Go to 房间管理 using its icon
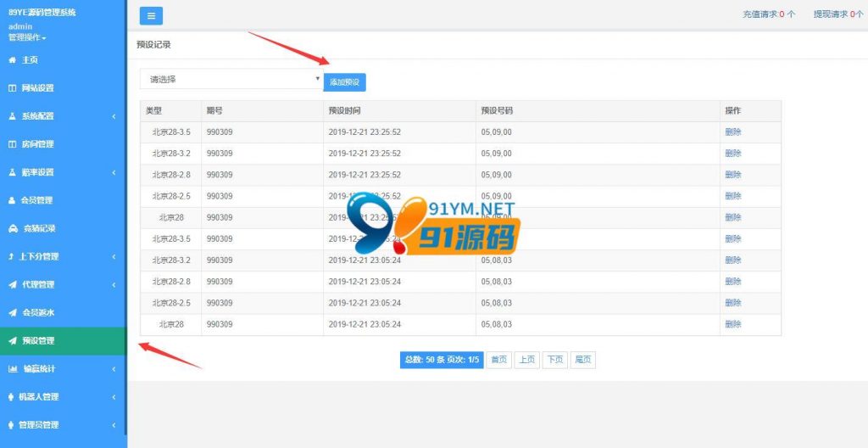 pos(12,144)
